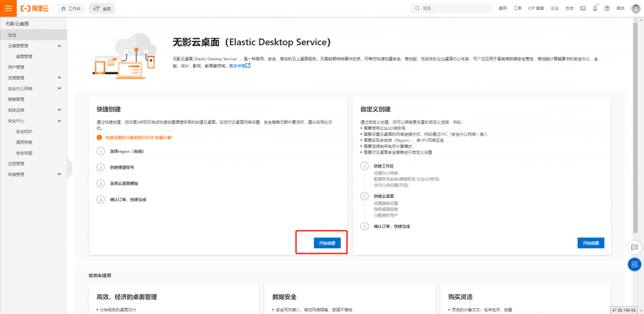Open 企业 in the top bar
This screenshot has width=644, height=314.
(x=555, y=8)
